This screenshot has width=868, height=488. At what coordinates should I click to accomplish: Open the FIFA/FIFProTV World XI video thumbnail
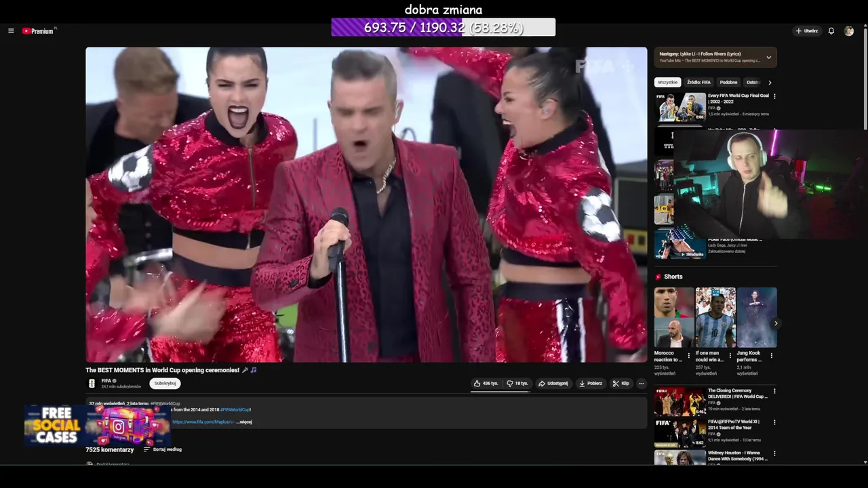coord(680,432)
